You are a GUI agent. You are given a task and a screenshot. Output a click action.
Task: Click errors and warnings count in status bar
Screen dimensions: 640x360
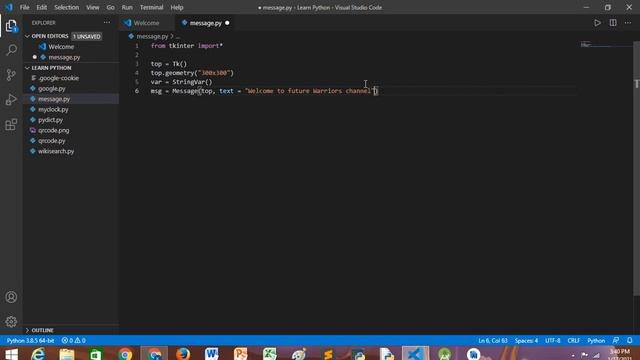tap(73, 340)
